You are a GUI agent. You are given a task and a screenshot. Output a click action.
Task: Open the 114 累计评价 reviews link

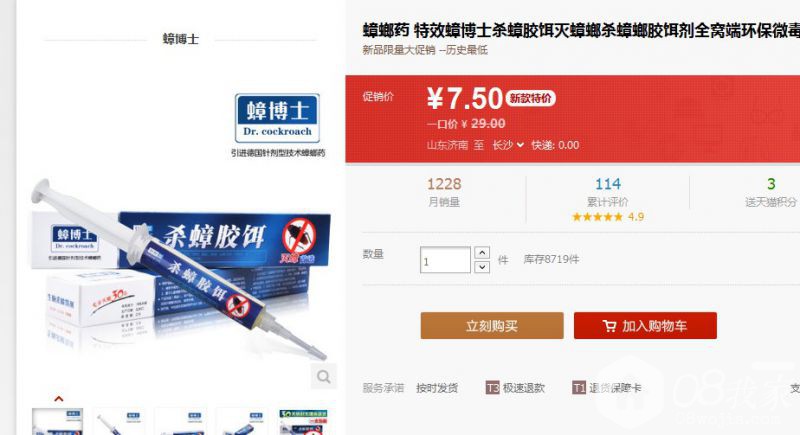tap(607, 192)
